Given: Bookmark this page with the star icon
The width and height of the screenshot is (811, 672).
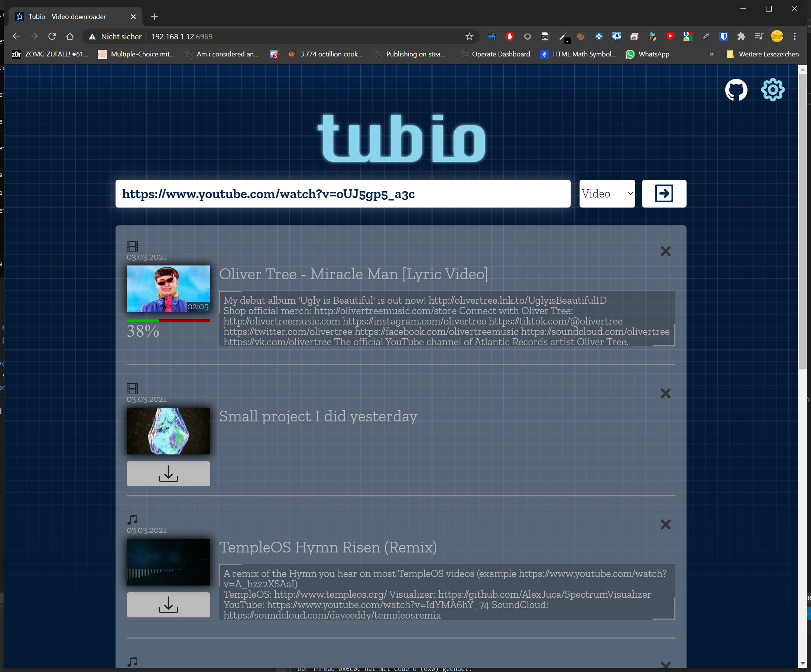Looking at the screenshot, I should point(469,36).
